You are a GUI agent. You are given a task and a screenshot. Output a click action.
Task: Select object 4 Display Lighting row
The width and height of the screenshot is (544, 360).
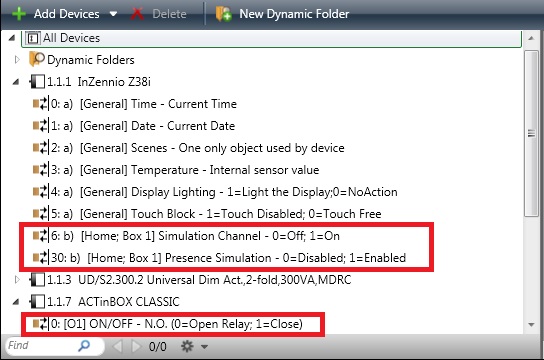[224, 192]
